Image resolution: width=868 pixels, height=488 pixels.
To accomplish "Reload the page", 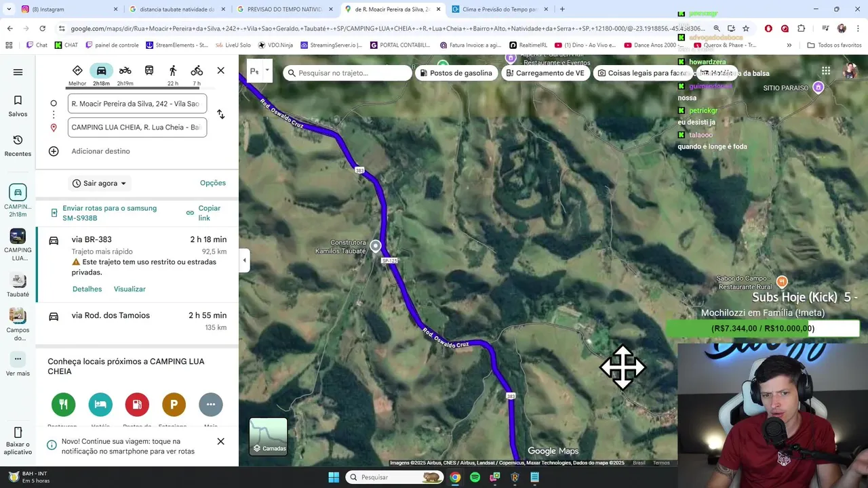I will (x=42, y=28).
